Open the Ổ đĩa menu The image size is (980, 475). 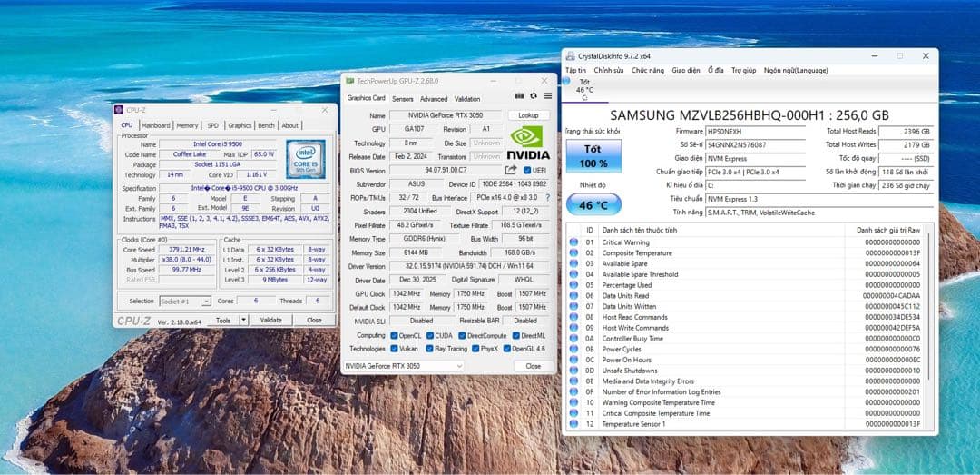click(x=716, y=70)
